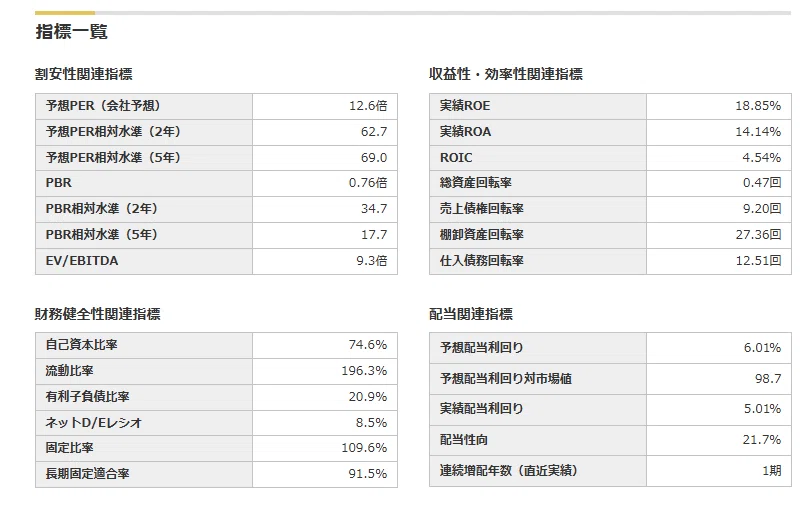Select the 予想配当利回り row label
The image size is (809, 508).
click(x=481, y=348)
